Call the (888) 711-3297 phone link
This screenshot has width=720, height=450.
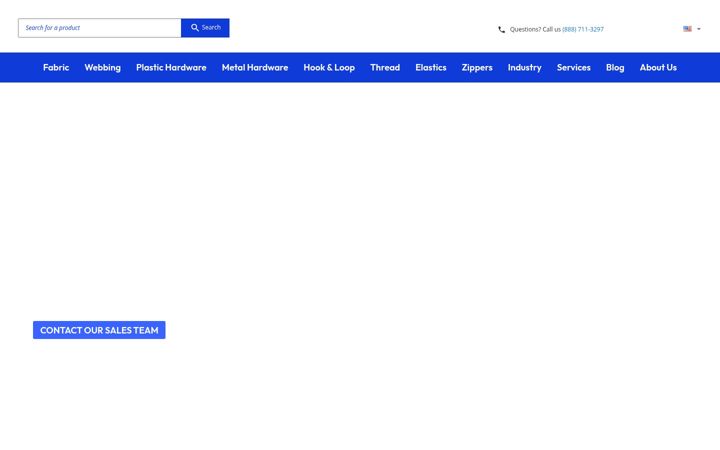(x=583, y=29)
